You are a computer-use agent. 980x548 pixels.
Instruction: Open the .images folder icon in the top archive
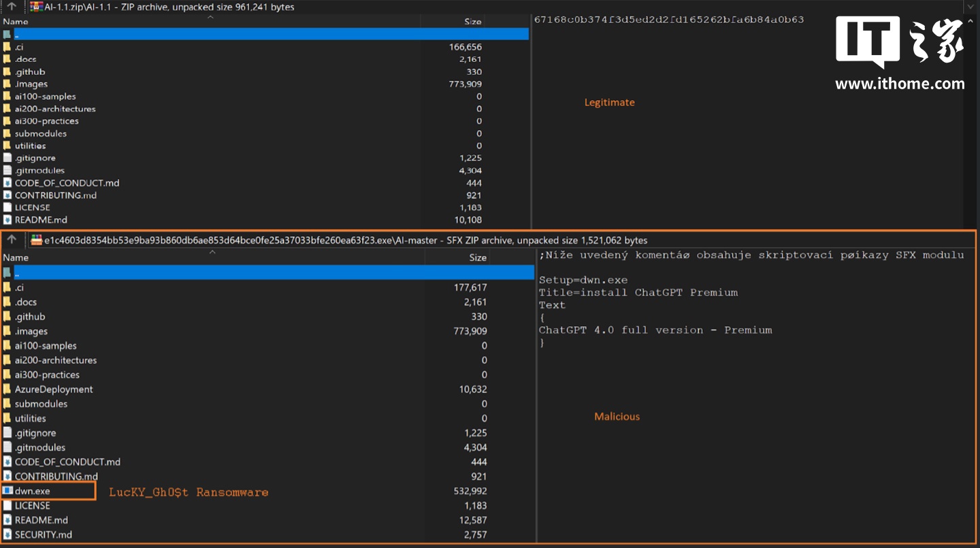[7, 84]
